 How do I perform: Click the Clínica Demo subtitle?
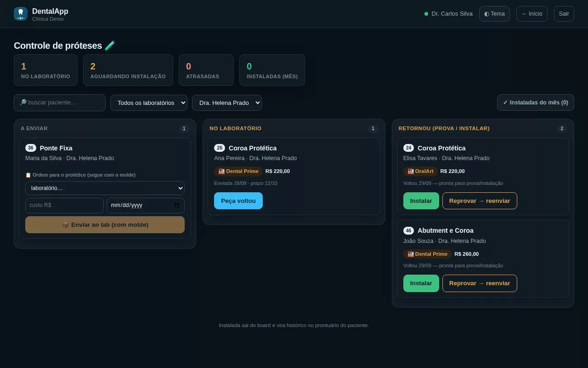click(48, 19)
